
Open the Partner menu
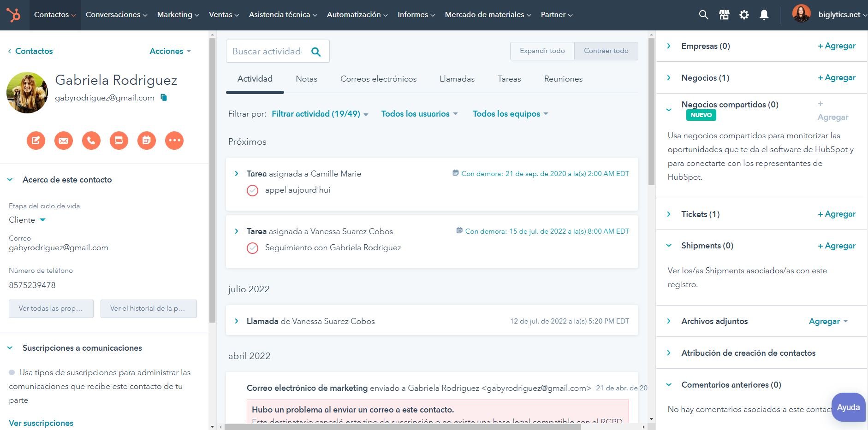point(557,15)
